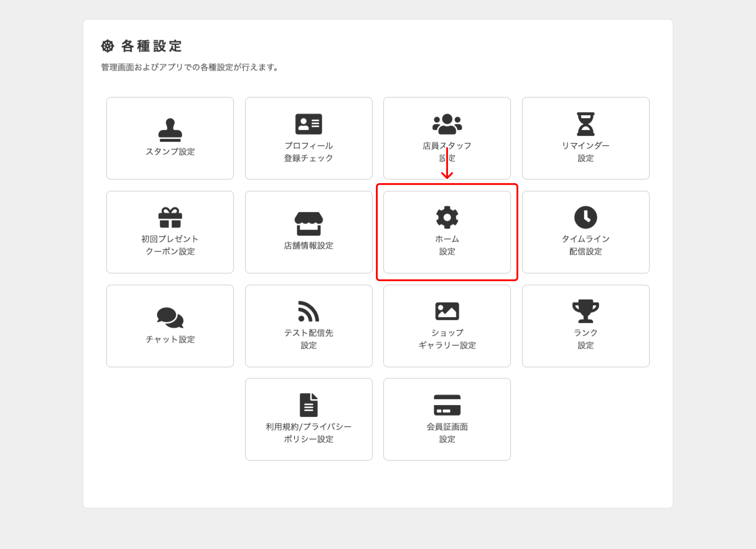
Task: Select the hourglass reminder icon
Action: 586,124
